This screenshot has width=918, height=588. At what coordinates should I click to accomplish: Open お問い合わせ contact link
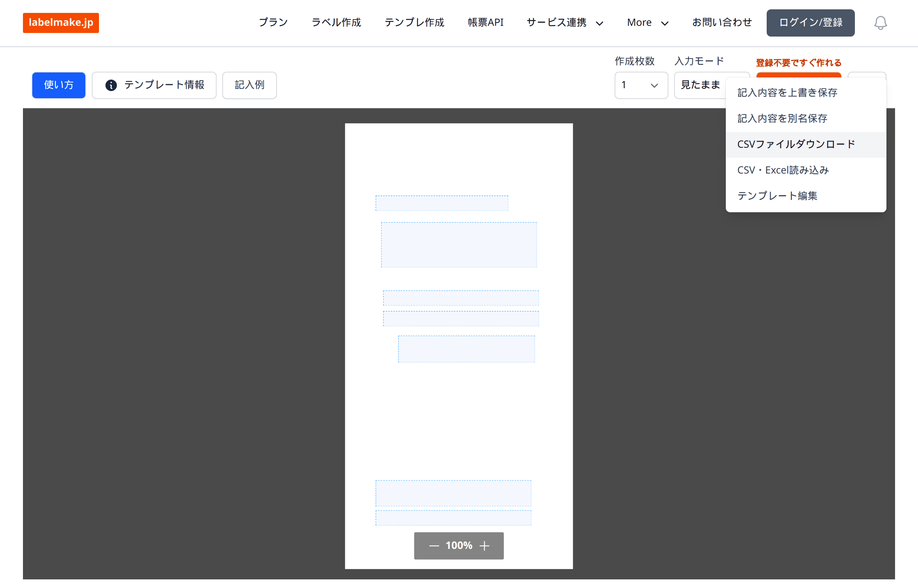click(x=722, y=23)
